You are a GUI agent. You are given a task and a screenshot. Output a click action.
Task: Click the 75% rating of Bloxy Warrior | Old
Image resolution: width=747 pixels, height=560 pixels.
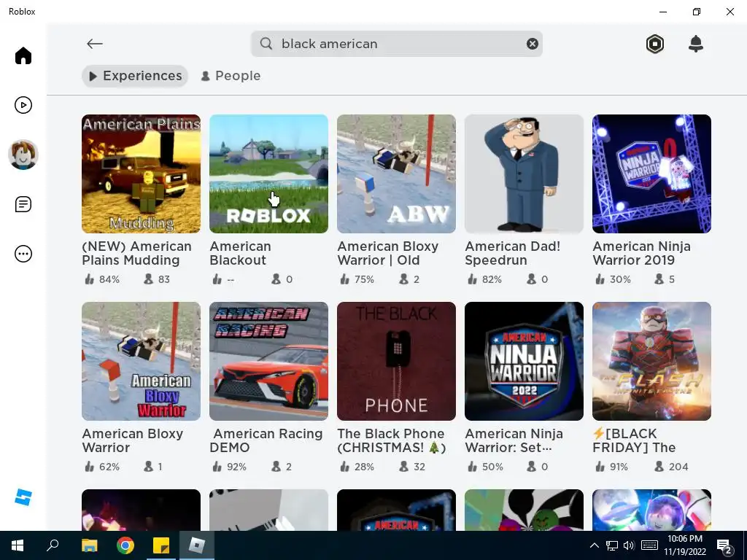(x=357, y=279)
